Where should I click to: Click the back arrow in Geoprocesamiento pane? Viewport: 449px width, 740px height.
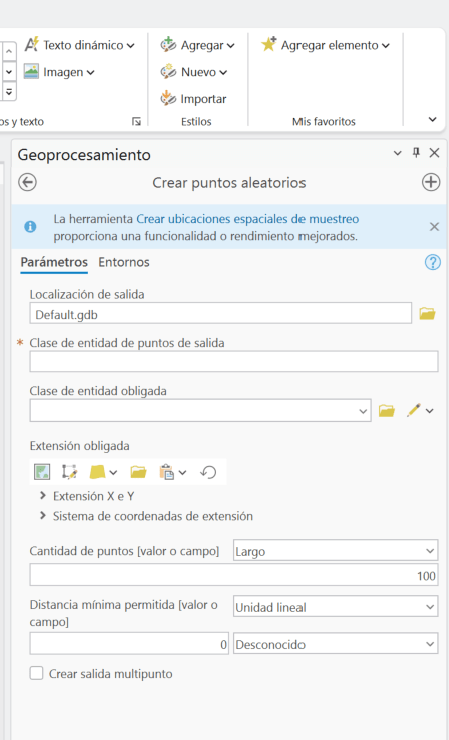coord(27,182)
